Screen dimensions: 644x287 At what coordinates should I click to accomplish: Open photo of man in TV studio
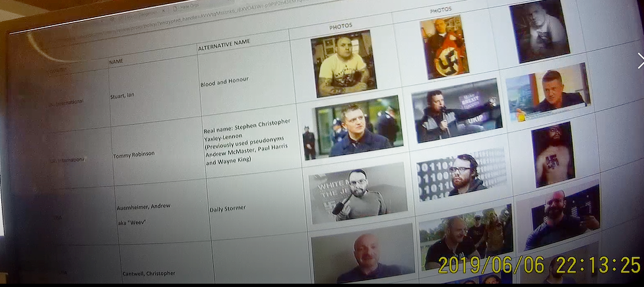tap(548, 93)
